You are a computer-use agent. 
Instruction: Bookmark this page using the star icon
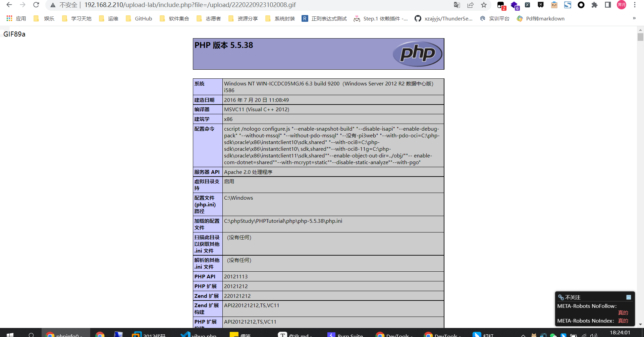(484, 5)
